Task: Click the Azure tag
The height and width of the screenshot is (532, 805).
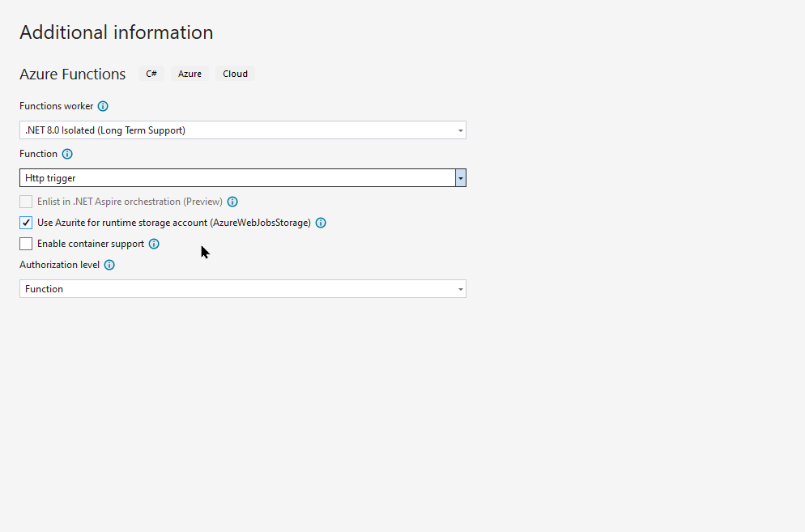Action: point(190,74)
